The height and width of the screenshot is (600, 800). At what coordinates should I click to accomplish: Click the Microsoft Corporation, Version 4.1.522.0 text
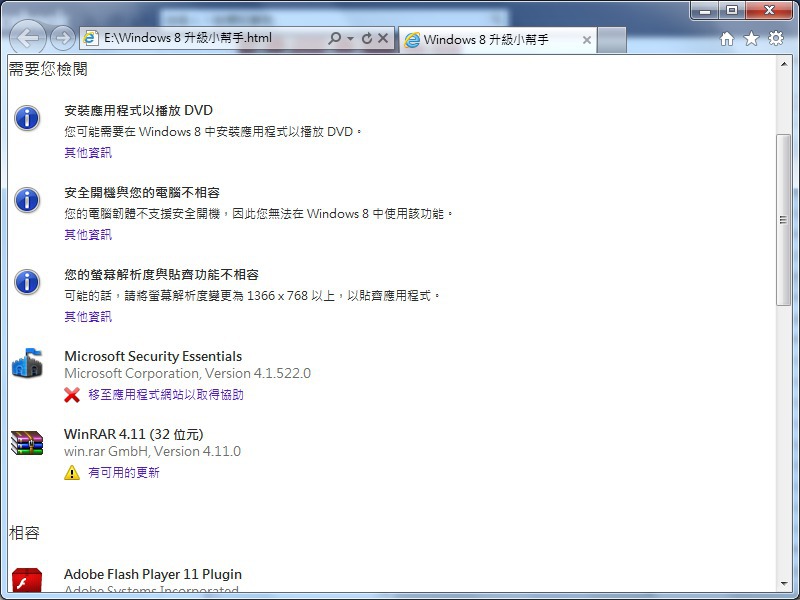pos(187,373)
